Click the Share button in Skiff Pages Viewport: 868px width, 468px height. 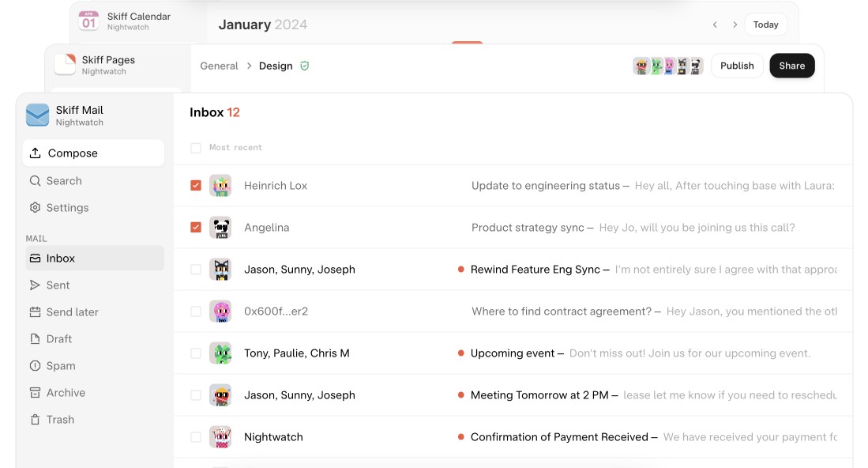point(791,66)
